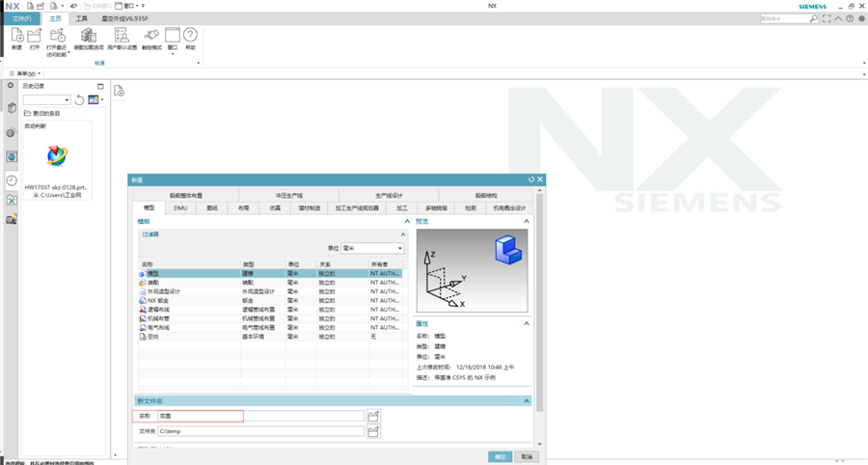Click the 确定 OK button

(x=500, y=456)
